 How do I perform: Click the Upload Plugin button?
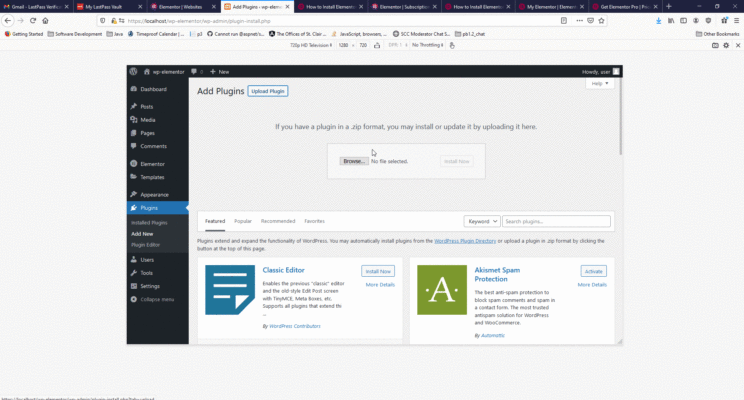pyautogui.click(x=268, y=91)
